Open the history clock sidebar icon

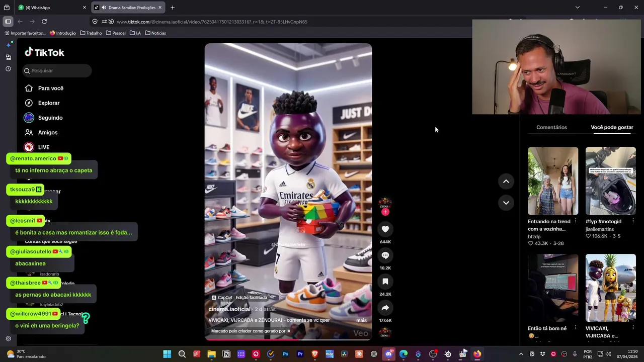click(8, 69)
